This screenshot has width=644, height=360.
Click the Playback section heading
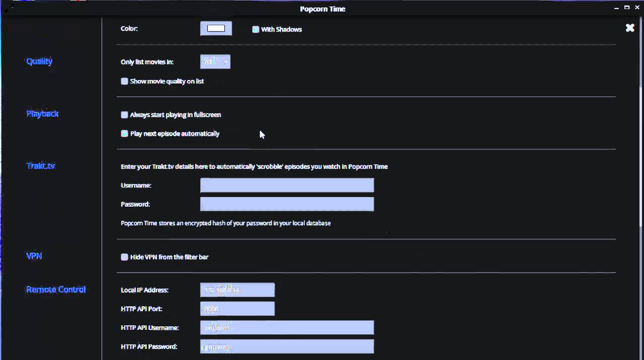coord(42,114)
